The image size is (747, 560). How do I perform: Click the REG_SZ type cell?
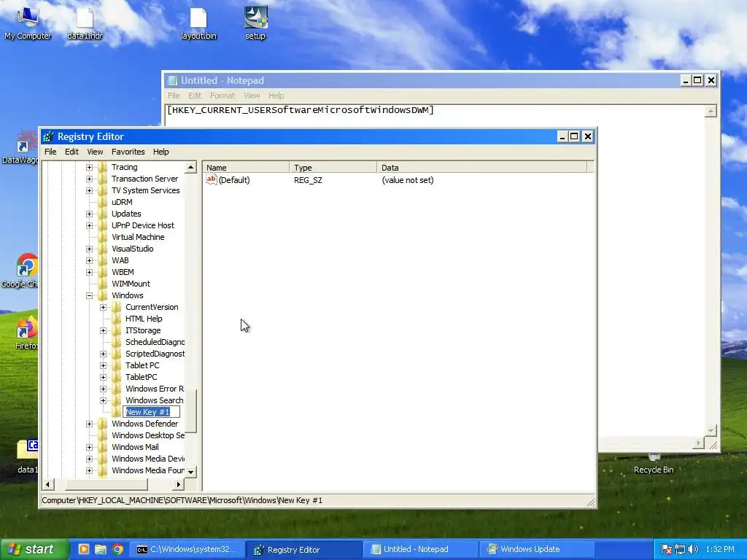click(309, 180)
